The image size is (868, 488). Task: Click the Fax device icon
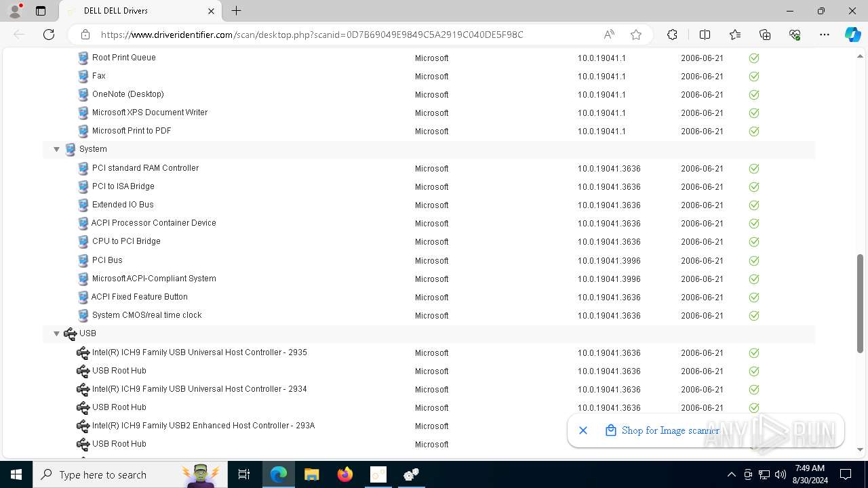click(x=83, y=76)
